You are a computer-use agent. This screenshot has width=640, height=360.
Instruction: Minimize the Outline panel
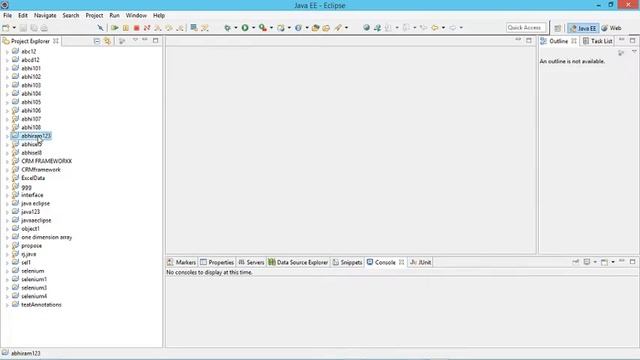622,40
